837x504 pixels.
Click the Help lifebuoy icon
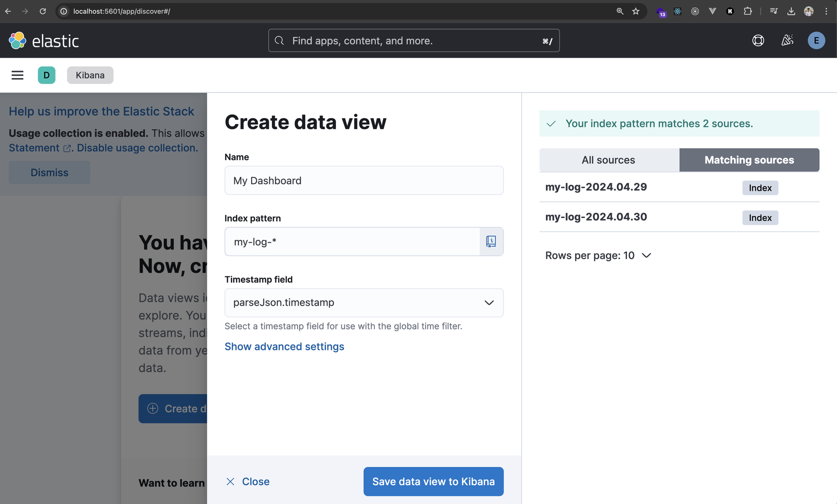[758, 41]
